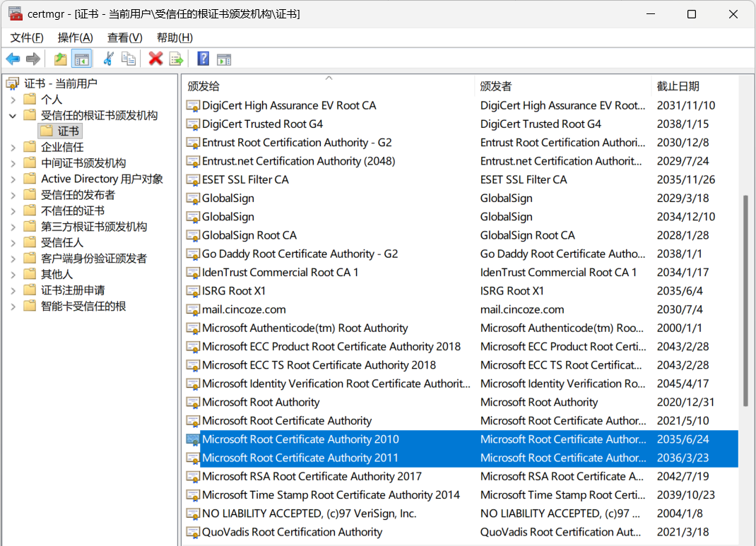This screenshot has width=756, height=546.
Task: Click the Export List toolbar icon
Action: pyautogui.click(x=177, y=59)
